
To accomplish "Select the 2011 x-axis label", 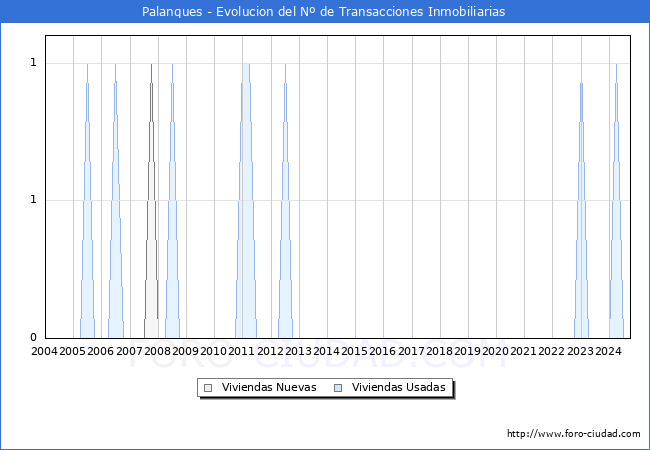I will pyautogui.click(x=241, y=351).
